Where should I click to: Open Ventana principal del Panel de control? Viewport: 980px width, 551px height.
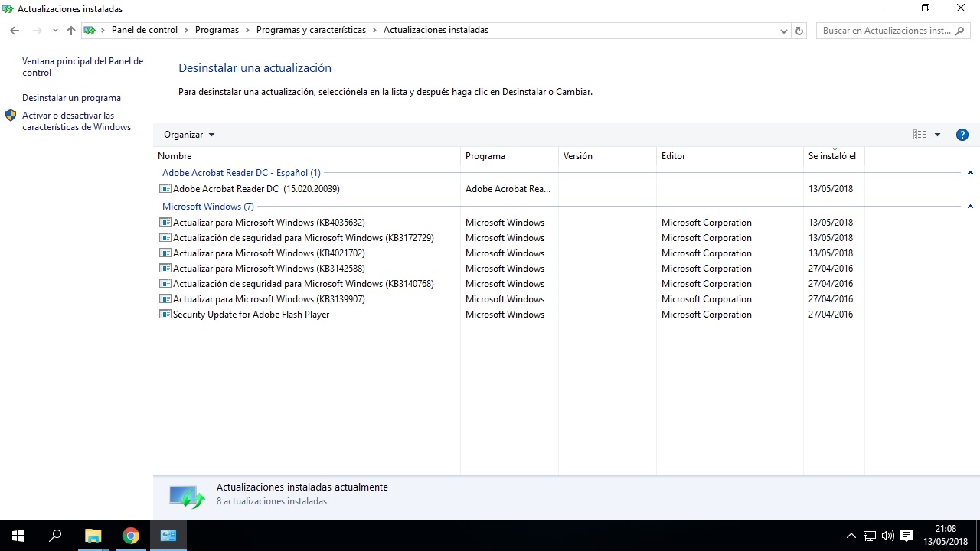83,67
